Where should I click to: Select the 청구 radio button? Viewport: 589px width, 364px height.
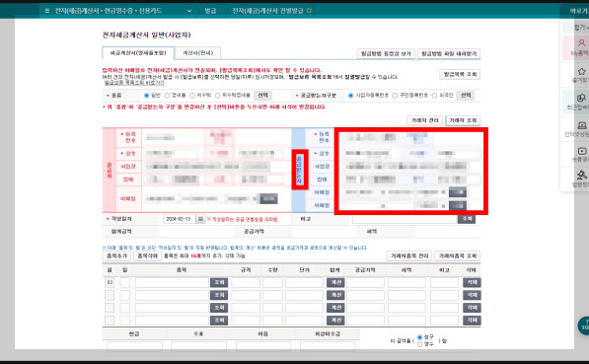(420, 337)
